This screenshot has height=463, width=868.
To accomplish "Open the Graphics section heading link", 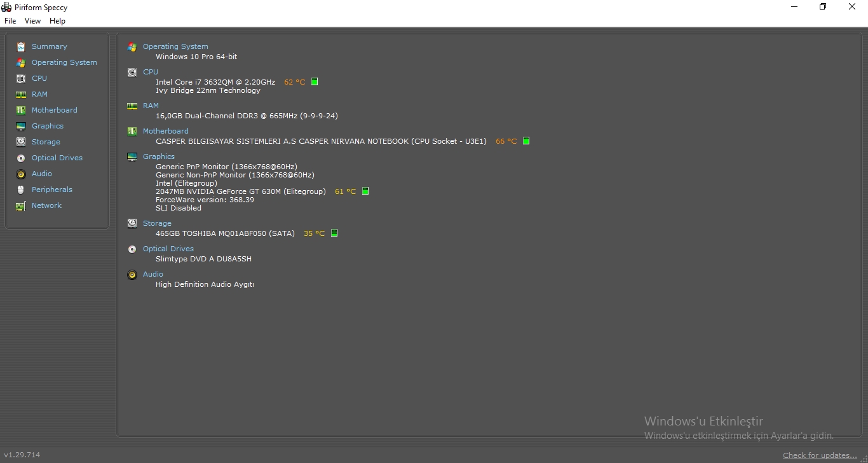I will [159, 156].
